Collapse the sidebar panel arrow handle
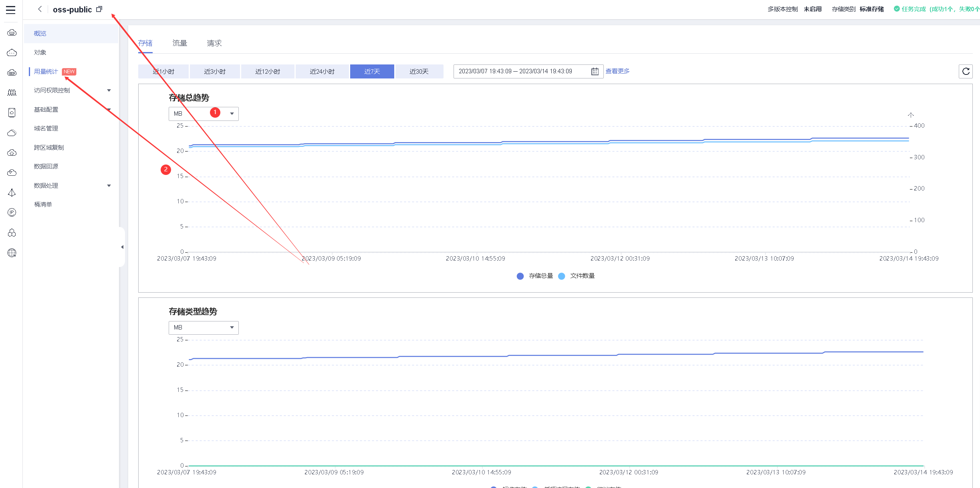Image resolution: width=980 pixels, height=488 pixels. click(x=122, y=247)
